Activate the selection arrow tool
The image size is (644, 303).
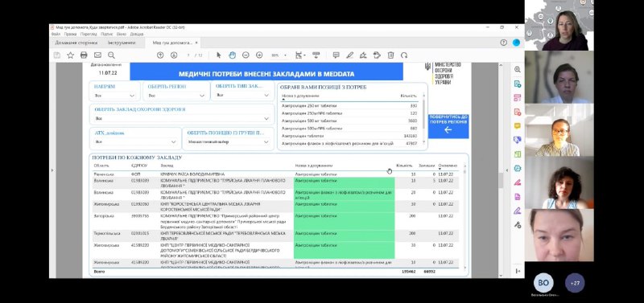[218, 55]
